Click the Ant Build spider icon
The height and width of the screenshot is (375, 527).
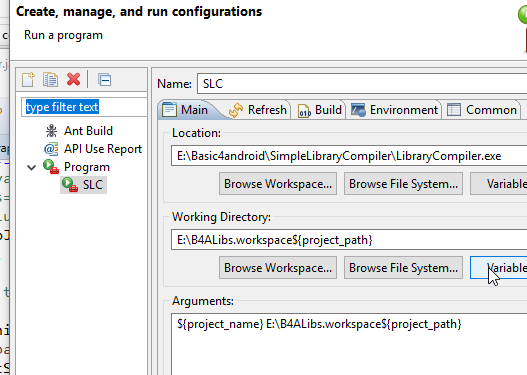51,131
